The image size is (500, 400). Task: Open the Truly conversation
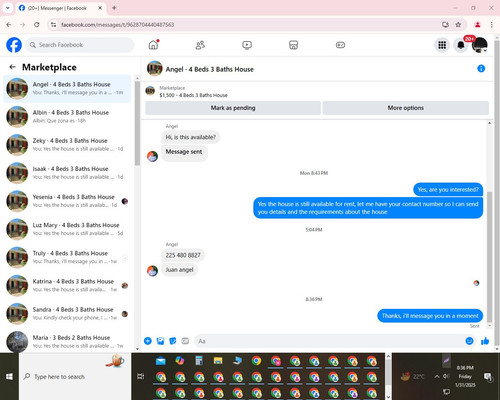click(x=67, y=257)
